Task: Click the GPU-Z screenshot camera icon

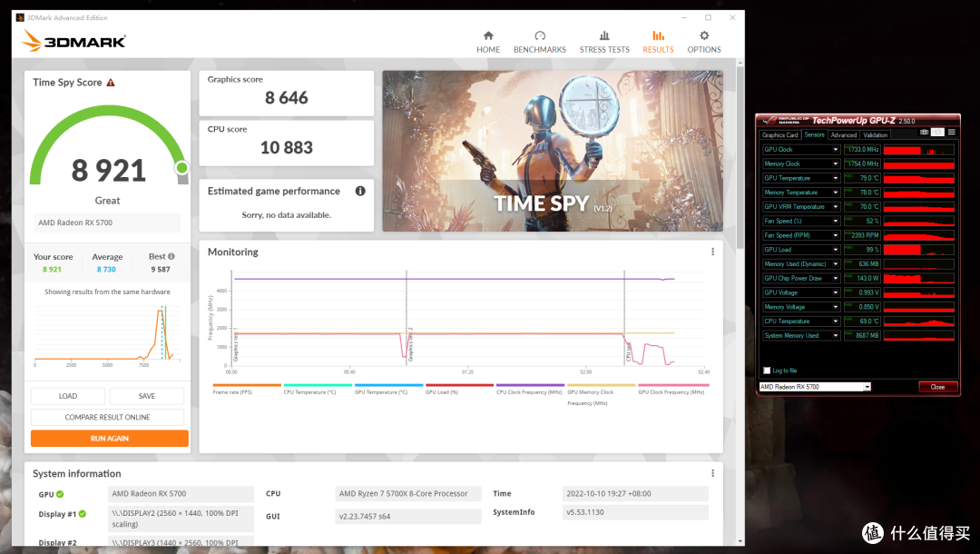Action: tap(924, 133)
